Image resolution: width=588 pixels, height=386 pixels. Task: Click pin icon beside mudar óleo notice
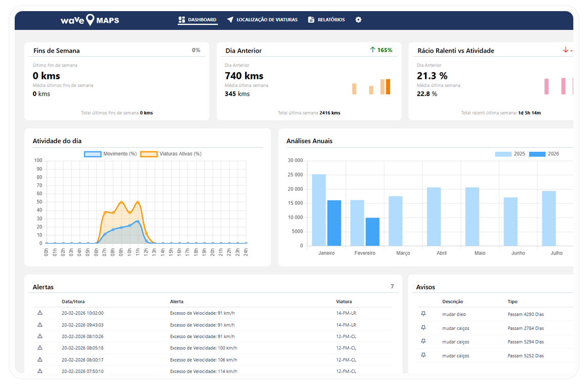pos(423,314)
